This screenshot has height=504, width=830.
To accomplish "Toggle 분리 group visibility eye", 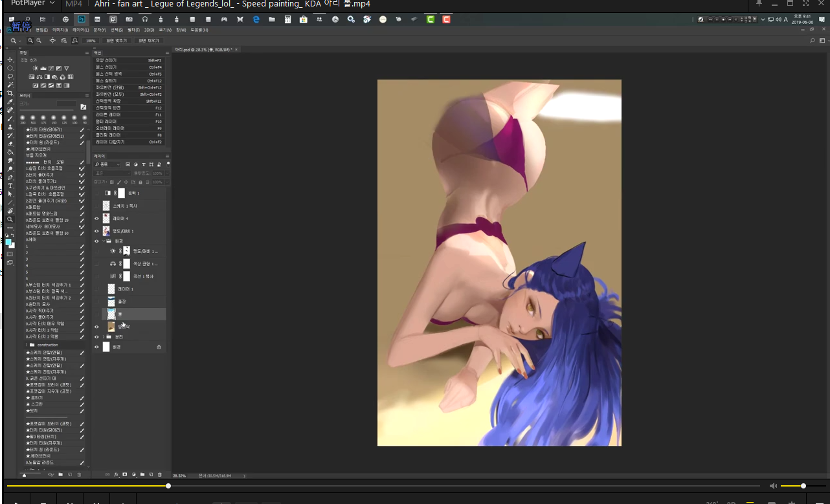I will (x=97, y=337).
